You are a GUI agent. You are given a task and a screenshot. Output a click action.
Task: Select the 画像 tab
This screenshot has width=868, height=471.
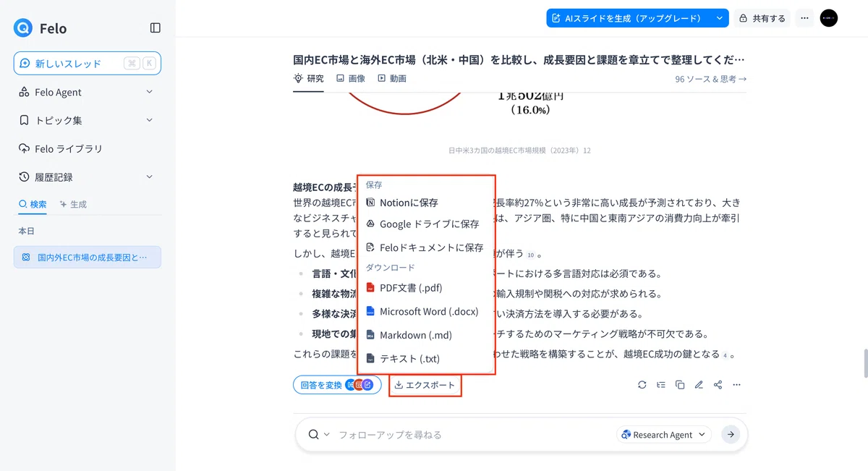coord(351,78)
